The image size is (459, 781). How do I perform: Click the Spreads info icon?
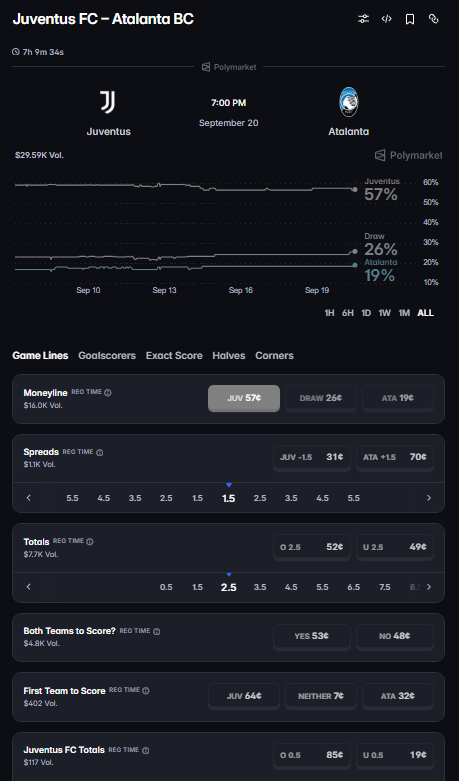(x=100, y=452)
